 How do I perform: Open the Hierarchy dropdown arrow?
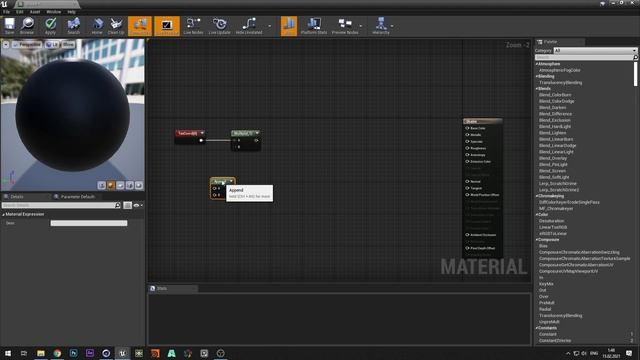coord(392,26)
